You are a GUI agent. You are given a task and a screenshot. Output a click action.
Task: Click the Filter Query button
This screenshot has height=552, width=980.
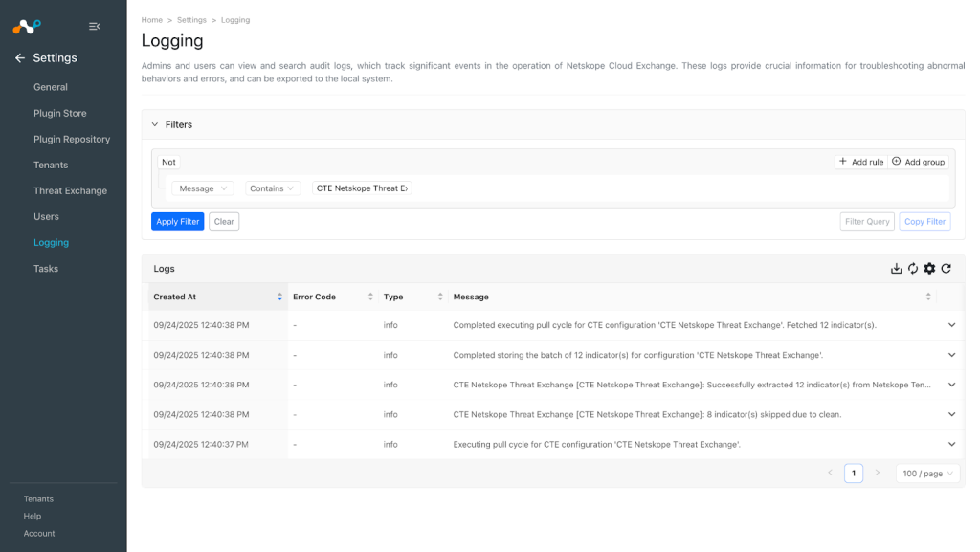867,222
